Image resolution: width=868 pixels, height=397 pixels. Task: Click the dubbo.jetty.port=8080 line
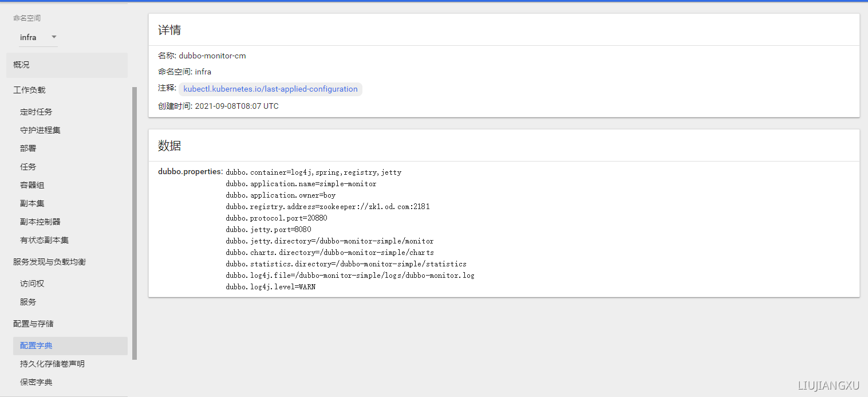coord(269,230)
